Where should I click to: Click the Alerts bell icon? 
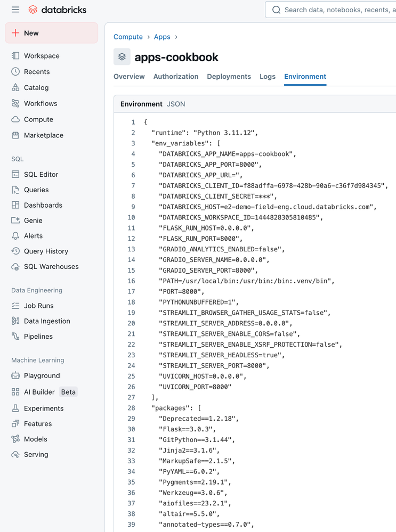(x=15, y=236)
